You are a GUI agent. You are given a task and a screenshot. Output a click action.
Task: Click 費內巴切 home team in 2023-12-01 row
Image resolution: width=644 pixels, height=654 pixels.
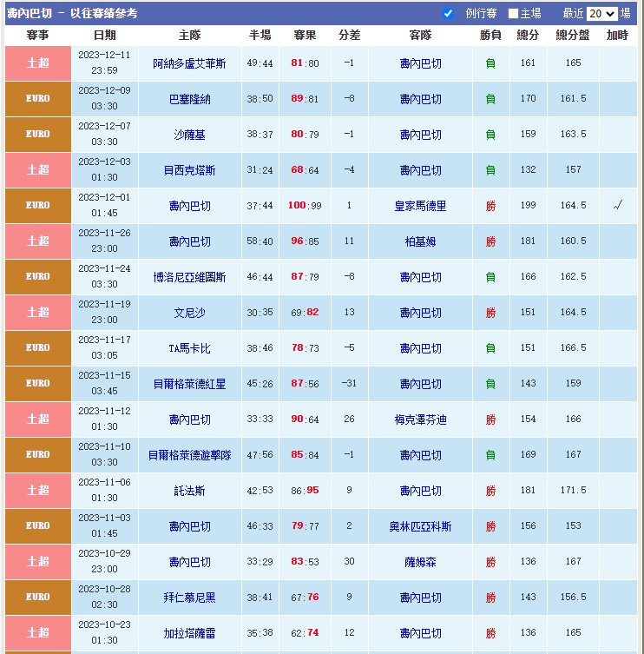pyautogui.click(x=189, y=206)
